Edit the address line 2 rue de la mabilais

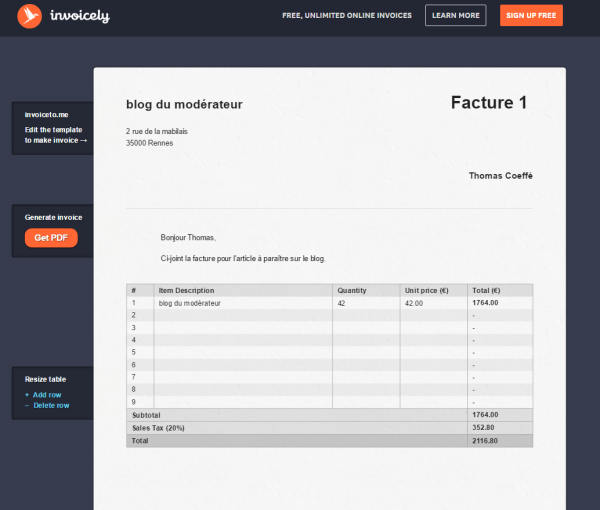point(157,131)
